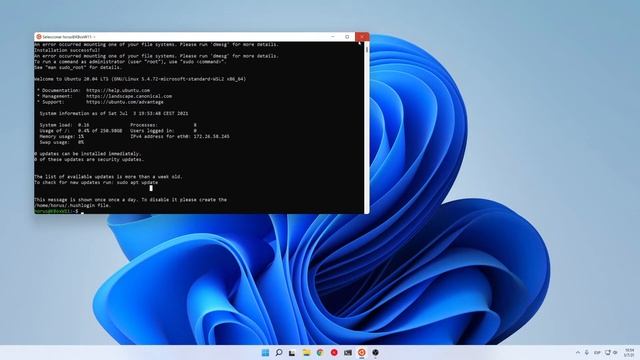
Task: Click the terminal vertical scrollbar thumb
Action: click(367, 49)
